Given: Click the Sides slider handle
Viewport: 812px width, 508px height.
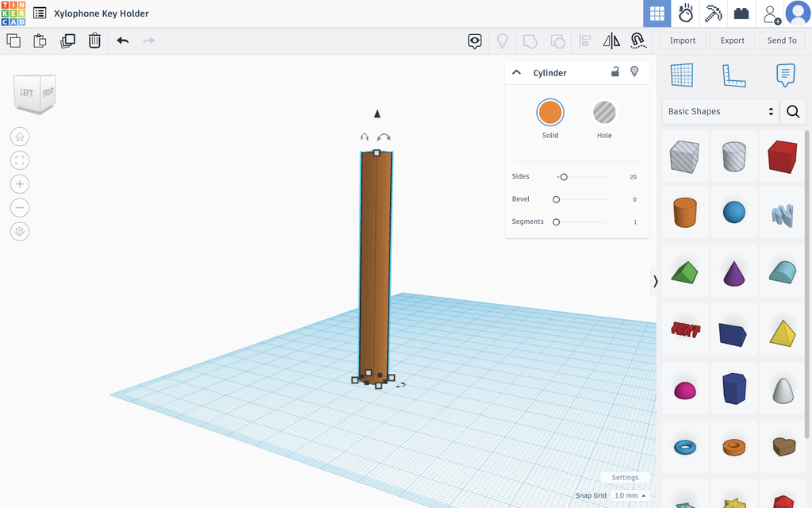Looking at the screenshot, I should click(x=564, y=177).
